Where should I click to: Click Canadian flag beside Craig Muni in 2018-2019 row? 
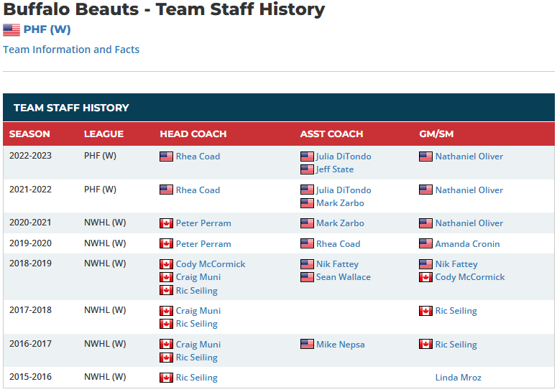pyautogui.click(x=166, y=277)
